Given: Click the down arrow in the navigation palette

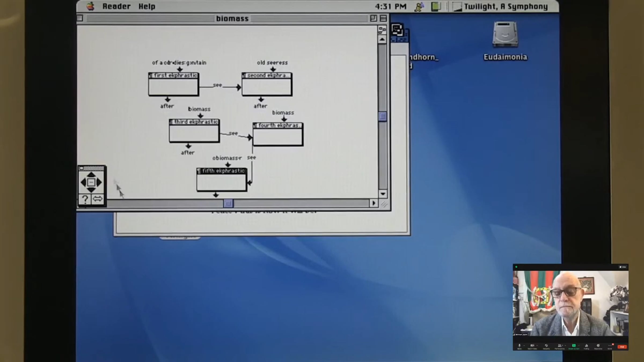Looking at the screenshot, I should (91, 190).
